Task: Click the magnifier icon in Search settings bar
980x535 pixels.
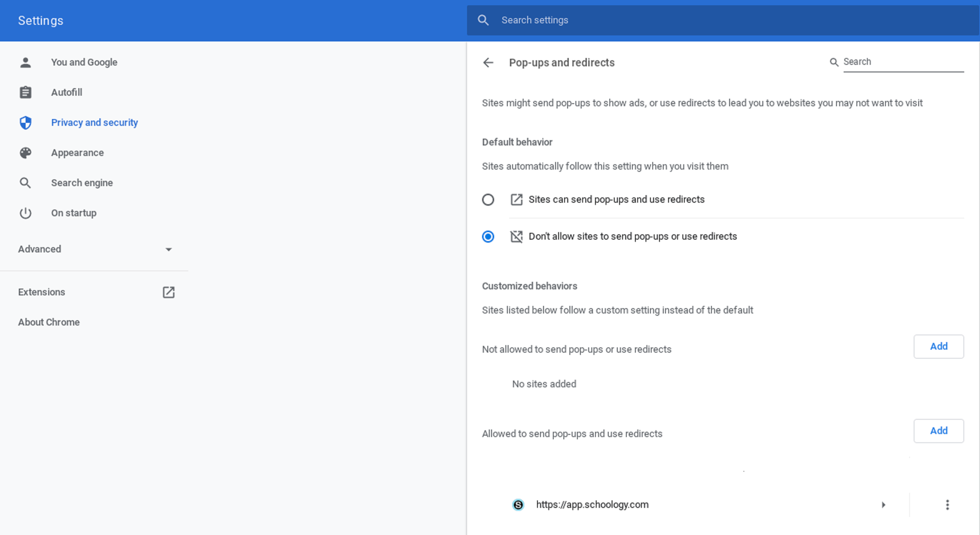Action: pos(483,20)
